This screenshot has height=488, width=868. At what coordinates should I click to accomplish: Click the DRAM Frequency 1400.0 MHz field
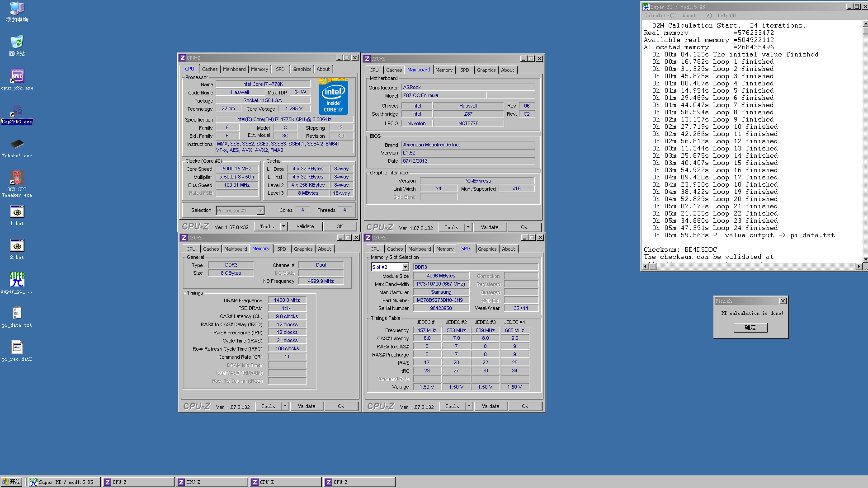pyautogui.click(x=287, y=300)
